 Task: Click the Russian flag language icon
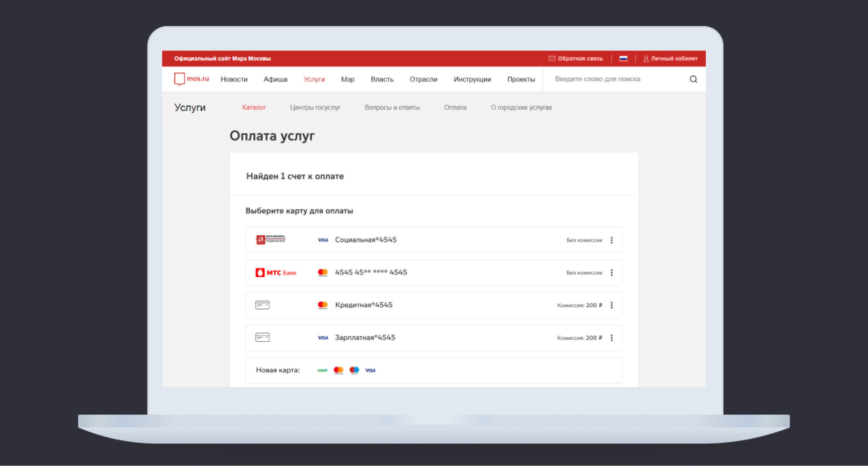point(623,59)
